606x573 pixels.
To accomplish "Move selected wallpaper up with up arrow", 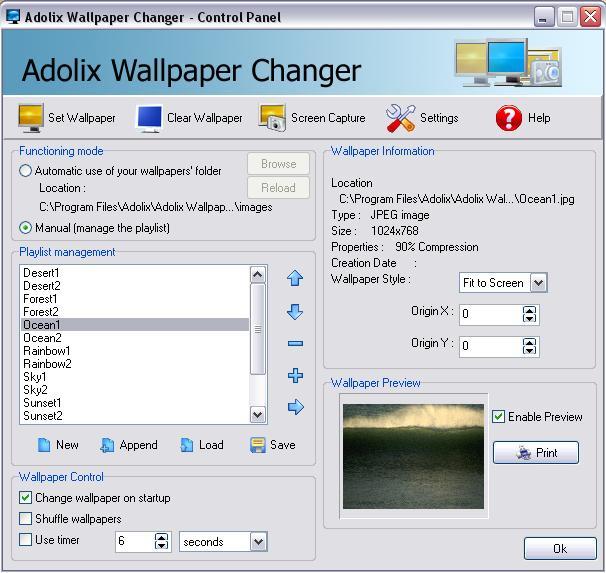I will click(x=295, y=278).
